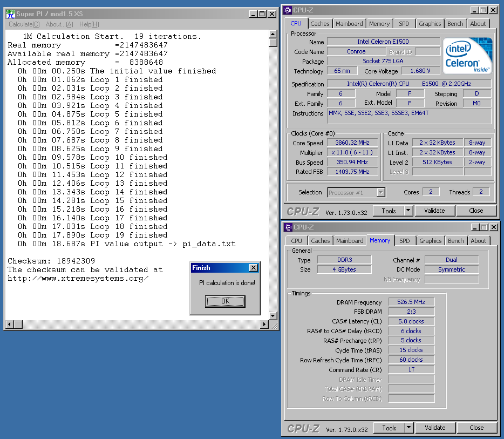The height and width of the screenshot is (439, 504).
Task: Select the SPD tab in lower CPU-Z
Action: 405,241
